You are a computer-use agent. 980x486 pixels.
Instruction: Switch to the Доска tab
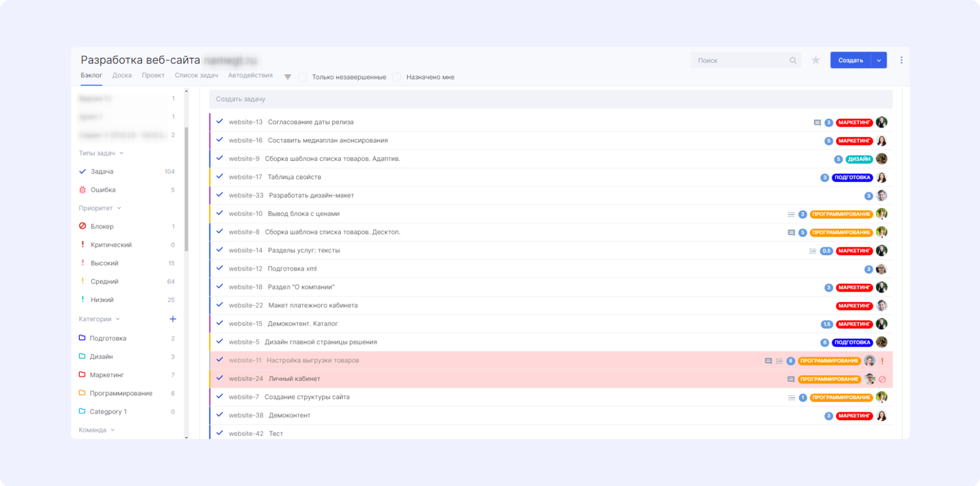click(122, 75)
